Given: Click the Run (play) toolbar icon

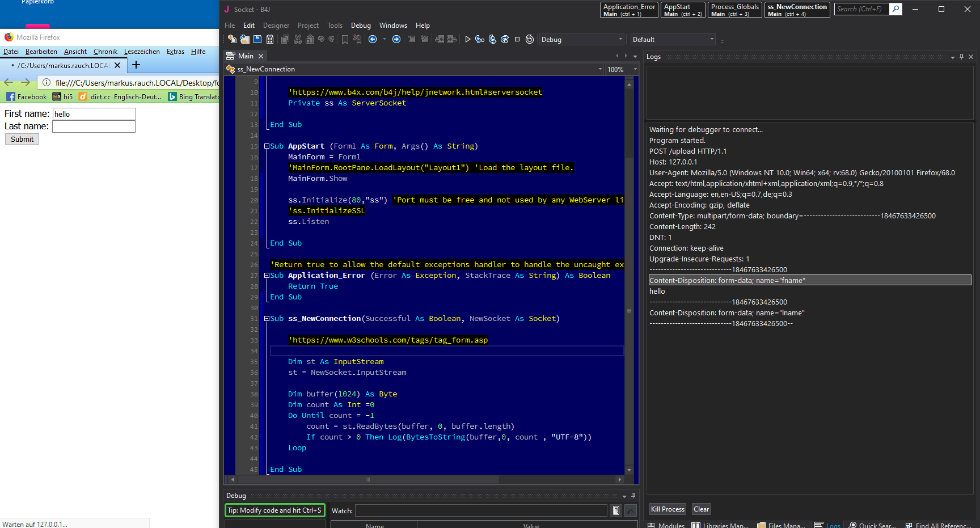Looking at the screenshot, I should pyautogui.click(x=467, y=39).
